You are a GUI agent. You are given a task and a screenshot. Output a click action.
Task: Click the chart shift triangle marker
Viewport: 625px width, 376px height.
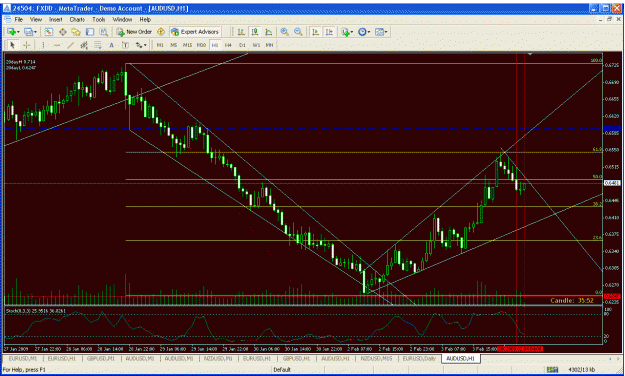click(x=530, y=54)
